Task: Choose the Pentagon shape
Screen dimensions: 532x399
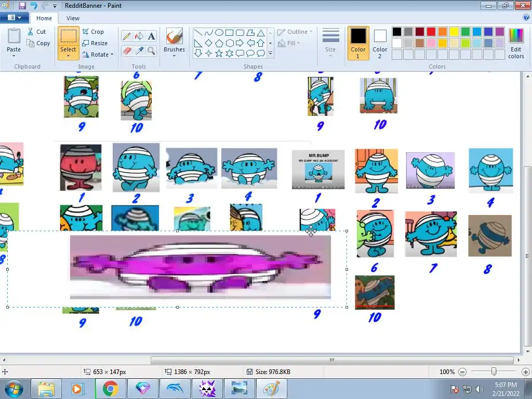Action: pyautogui.click(x=219, y=43)
